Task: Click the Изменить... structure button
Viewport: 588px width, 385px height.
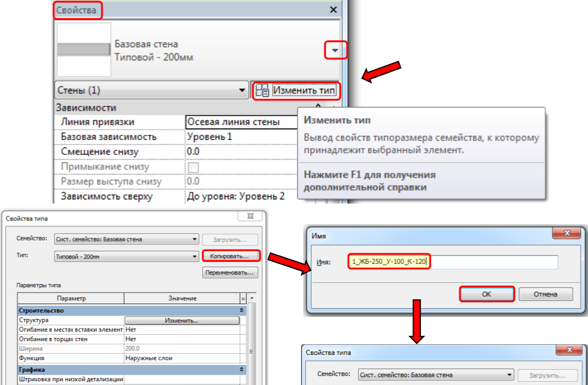Action: [x=182, y=320]
